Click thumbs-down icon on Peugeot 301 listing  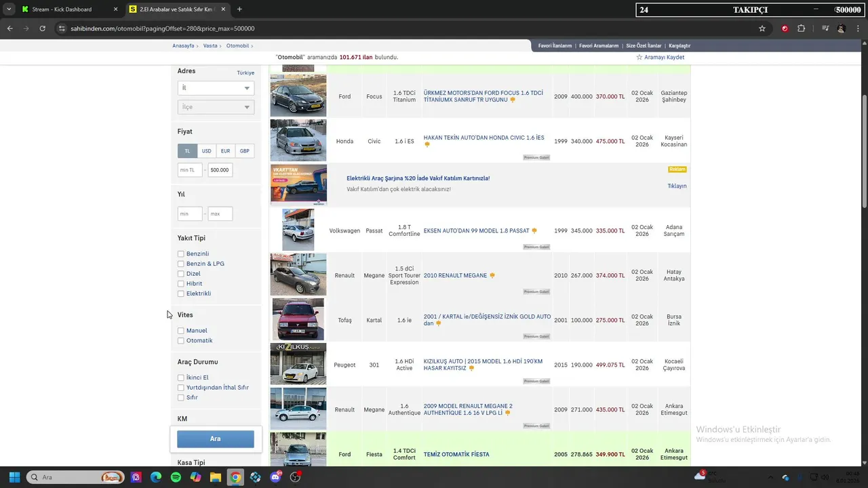click(x=471, y=368)
